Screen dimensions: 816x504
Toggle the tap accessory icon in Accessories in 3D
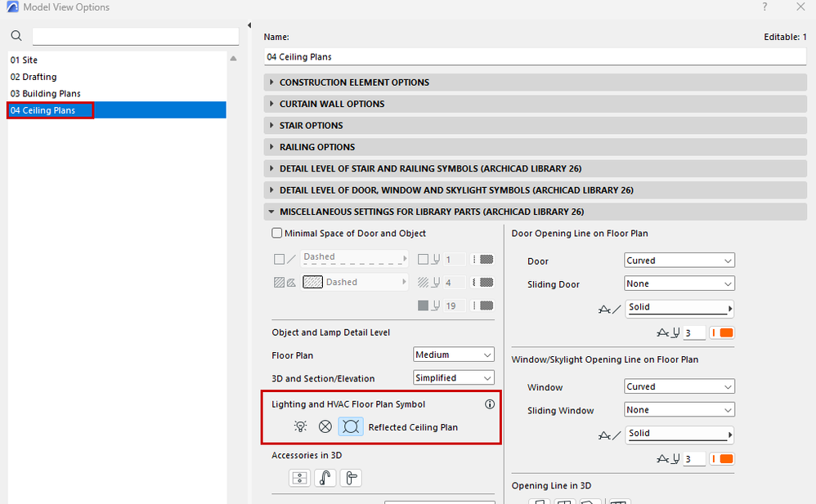tap(325, 478)
